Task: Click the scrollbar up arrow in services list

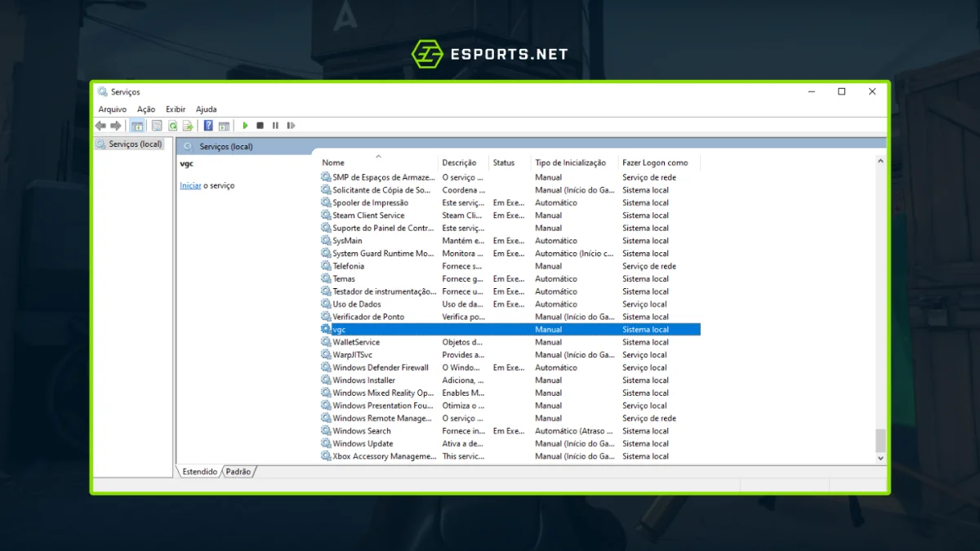Action: click(880, 162)
